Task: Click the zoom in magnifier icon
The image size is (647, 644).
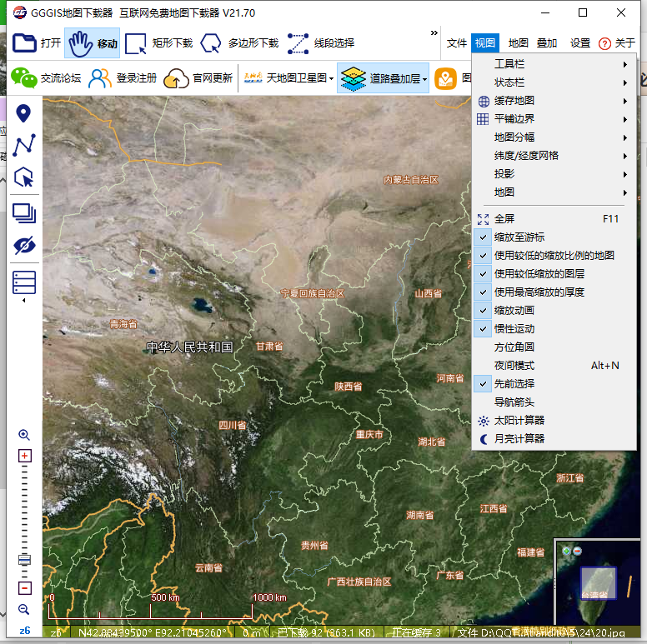Action: tap(24, 435)
